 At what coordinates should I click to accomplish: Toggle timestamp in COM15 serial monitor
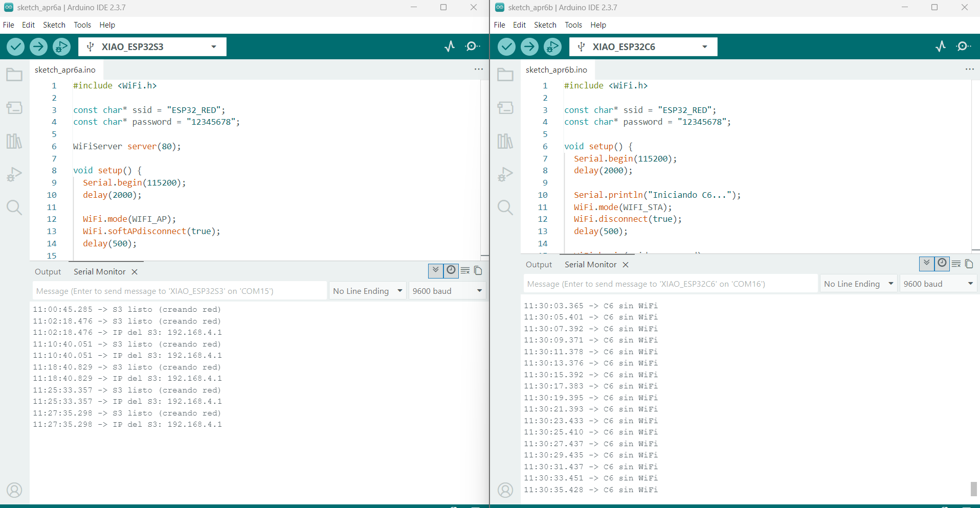(451, 270)
